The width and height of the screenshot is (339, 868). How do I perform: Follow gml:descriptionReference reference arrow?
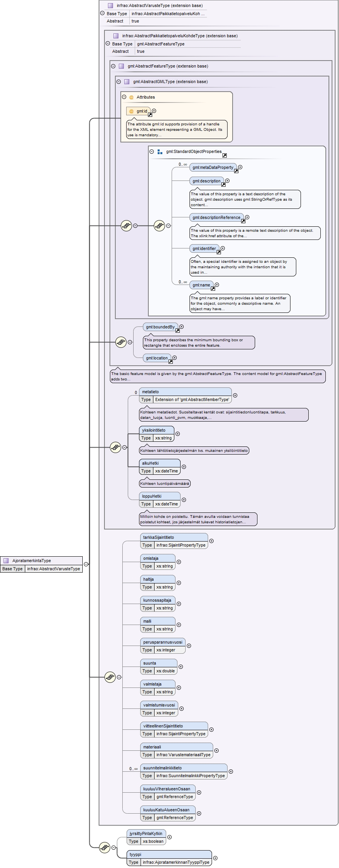click(243, 221)
